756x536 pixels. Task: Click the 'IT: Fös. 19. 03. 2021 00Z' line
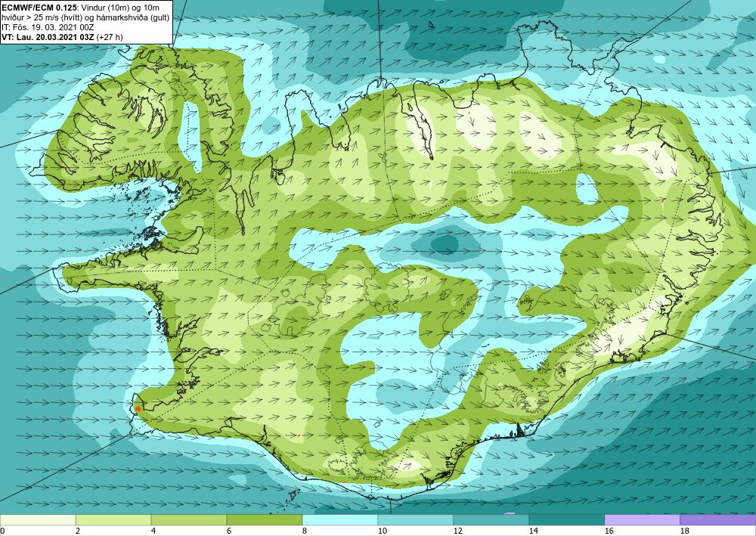tap(48, 27)
